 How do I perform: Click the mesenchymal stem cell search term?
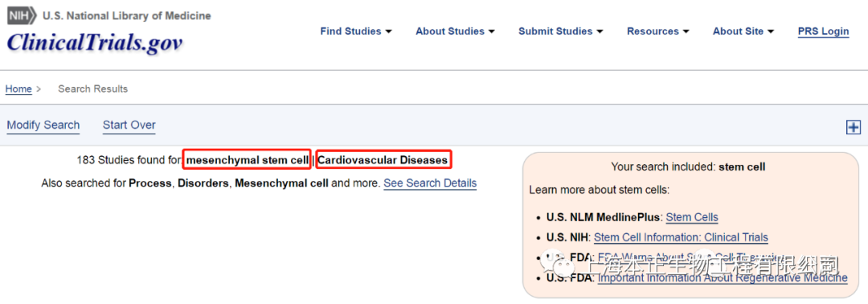pos(248,161)
